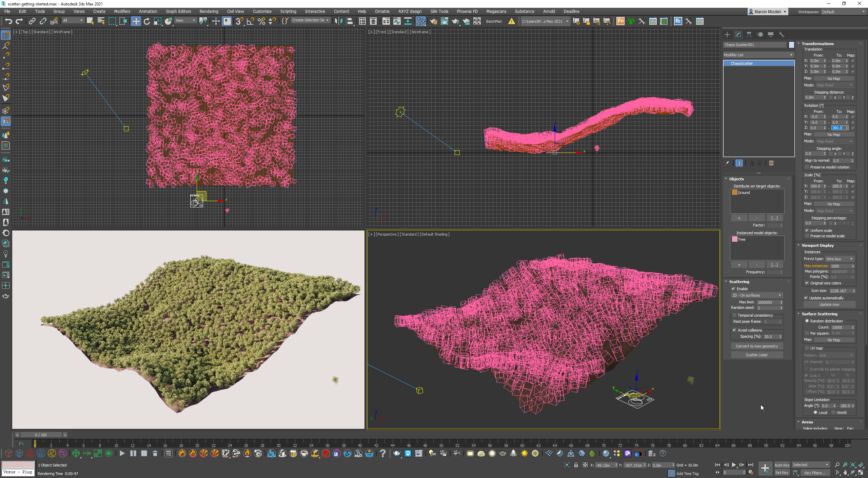Select World slope limitation radio

[833, 413]
